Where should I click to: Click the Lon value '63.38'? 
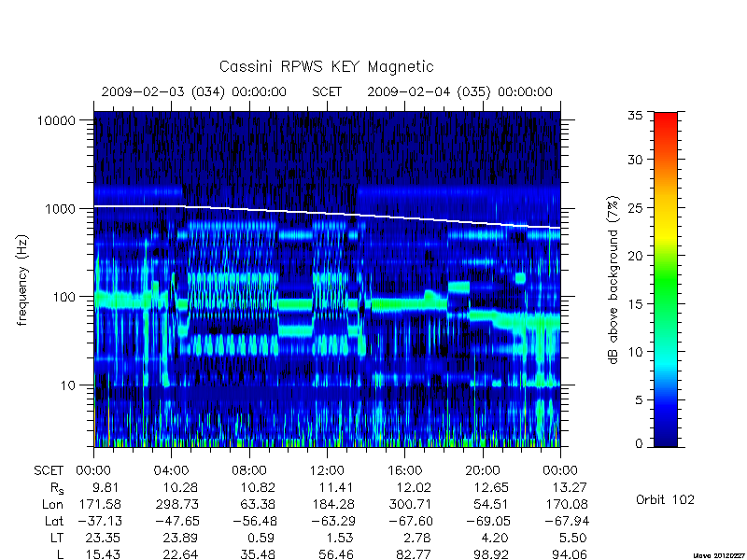pos(258,504)
